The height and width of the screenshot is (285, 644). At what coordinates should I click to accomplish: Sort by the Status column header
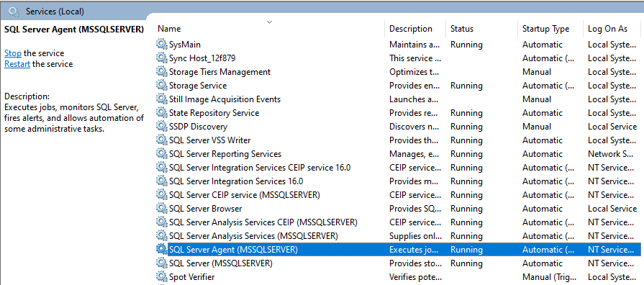coord(462,29)
